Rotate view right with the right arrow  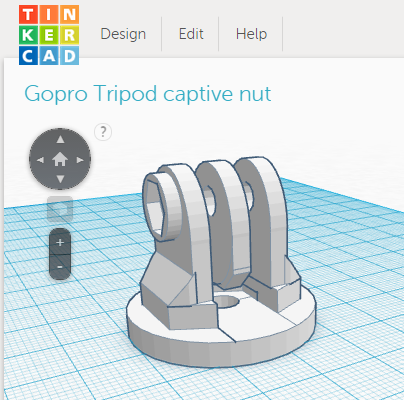pos(80,160)
